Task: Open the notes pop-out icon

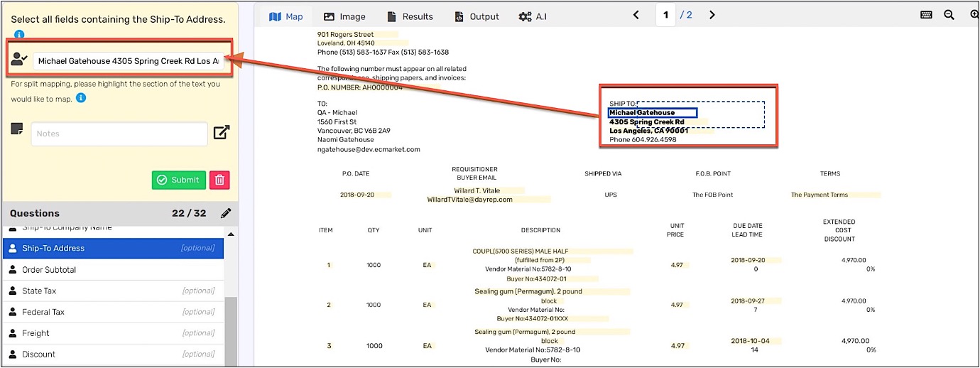Action: [x=222, y=132]
